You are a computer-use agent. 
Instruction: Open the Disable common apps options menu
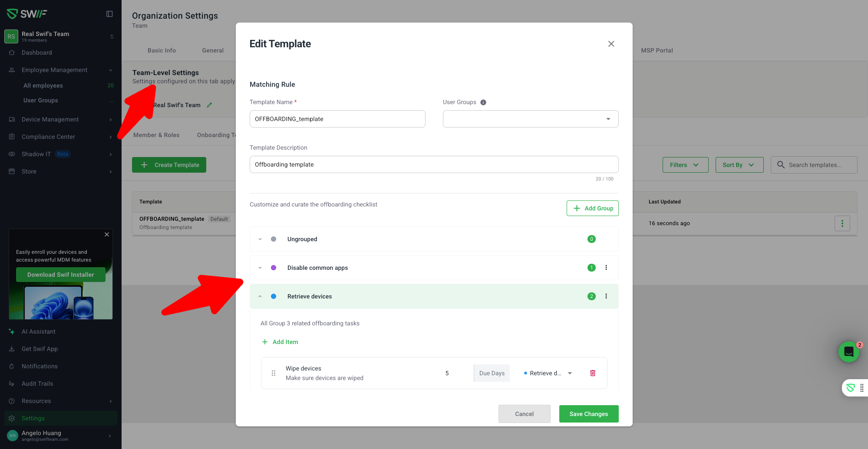point(606,268)
